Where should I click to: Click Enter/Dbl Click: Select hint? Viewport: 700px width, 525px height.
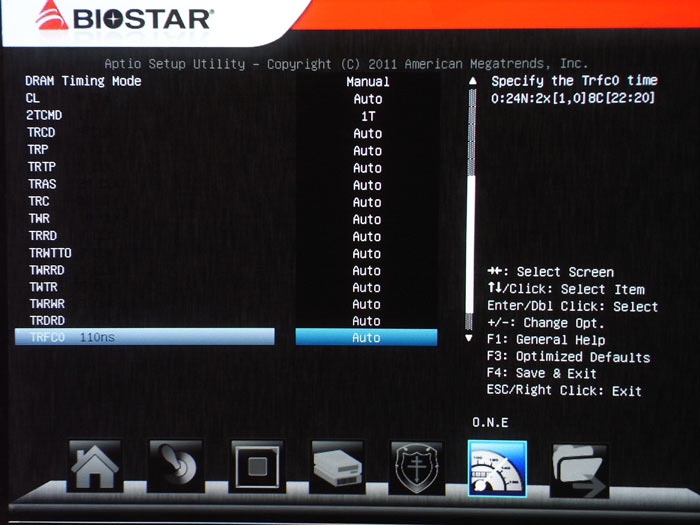coord(573,306)
